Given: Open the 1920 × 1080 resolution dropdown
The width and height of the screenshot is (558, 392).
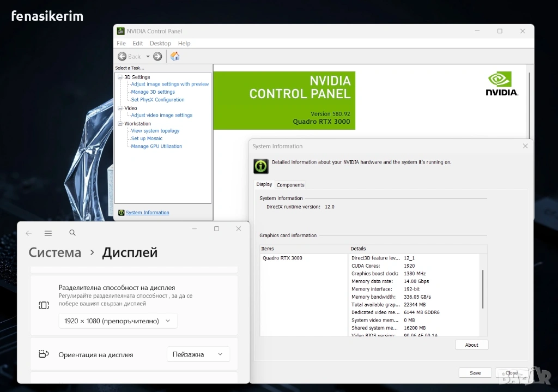Looking at the screenshot, I should 118,321.
